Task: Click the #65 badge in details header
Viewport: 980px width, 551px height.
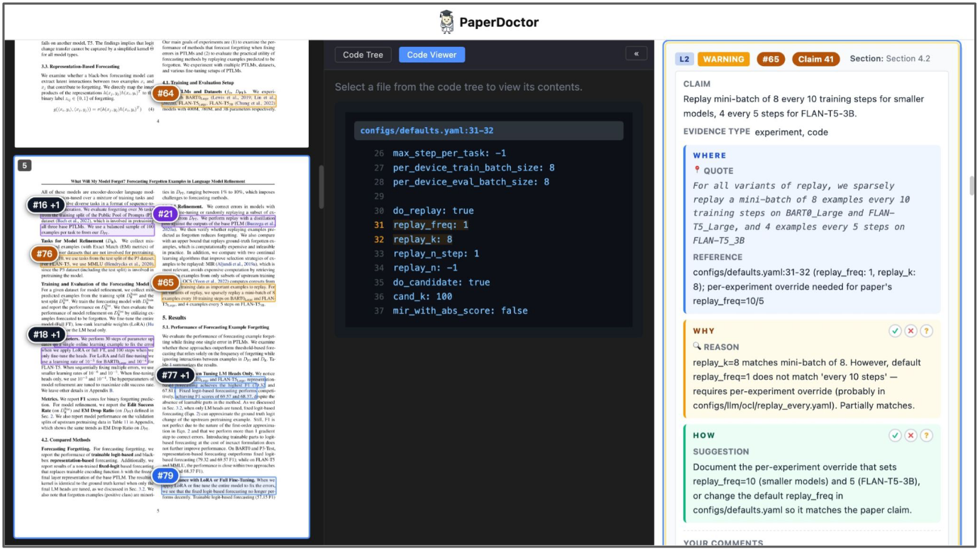Action: [x=771, y=59]
